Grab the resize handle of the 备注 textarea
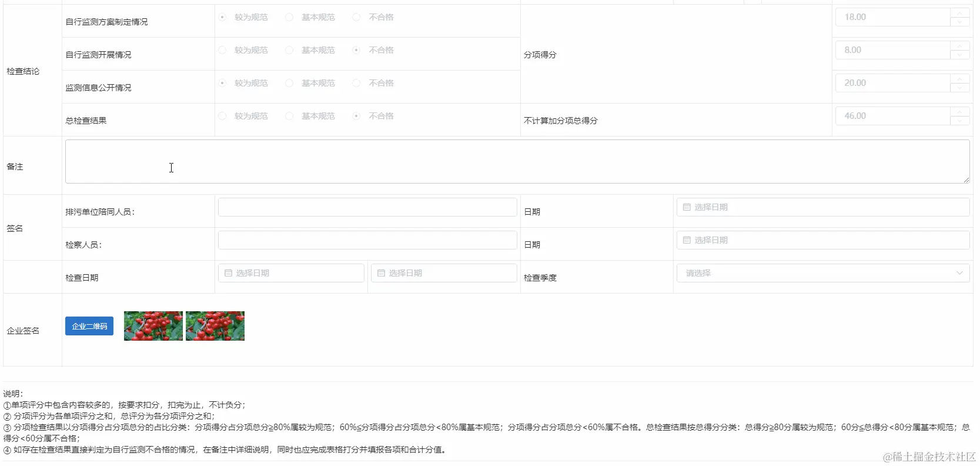980x466 pixels. (966, 179)
